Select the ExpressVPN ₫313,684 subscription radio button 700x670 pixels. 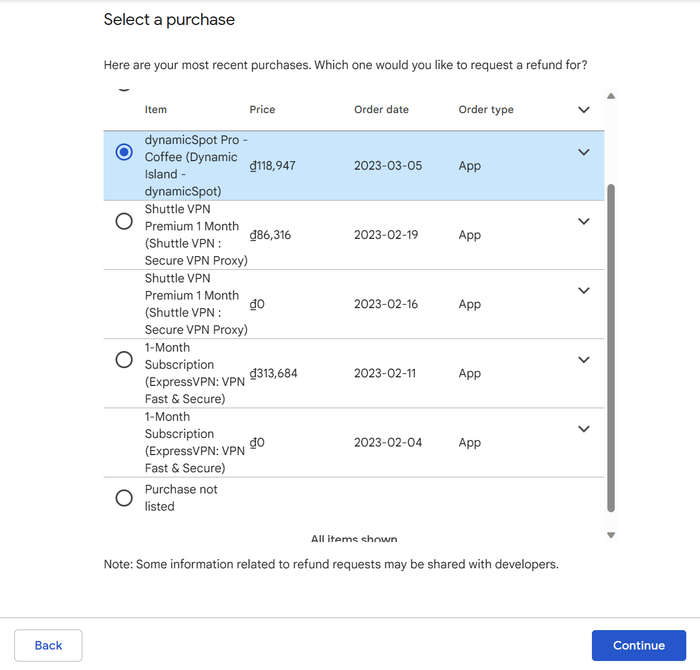coord(124,359)
